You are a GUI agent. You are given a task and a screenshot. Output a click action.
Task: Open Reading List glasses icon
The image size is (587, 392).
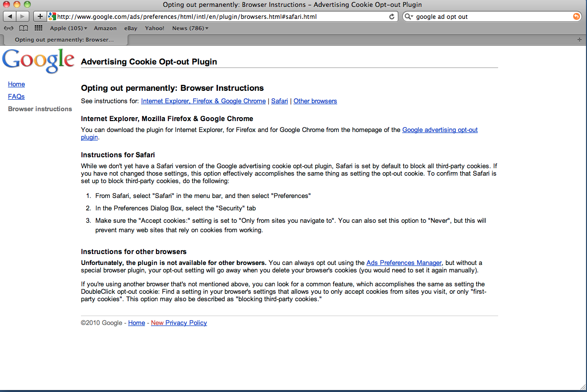coord(9,28)
